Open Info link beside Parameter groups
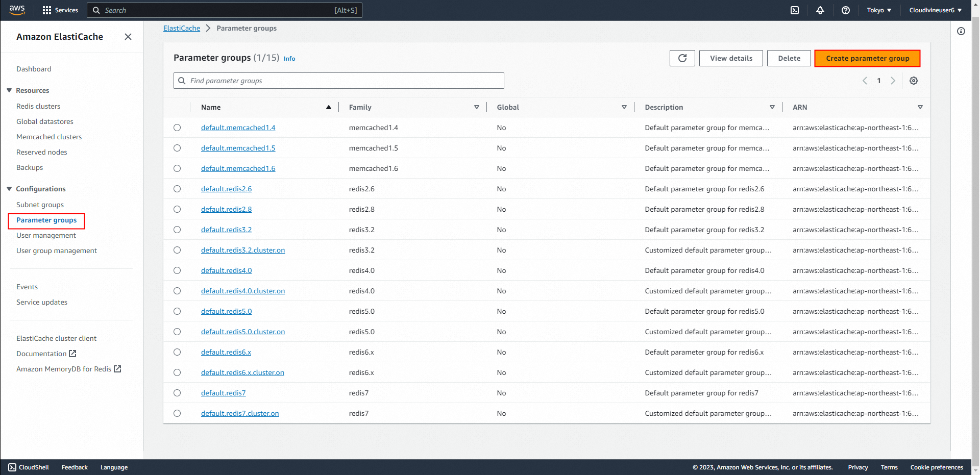Image resolution: width=980 pixels, height=475 pixels. (289, 59)
